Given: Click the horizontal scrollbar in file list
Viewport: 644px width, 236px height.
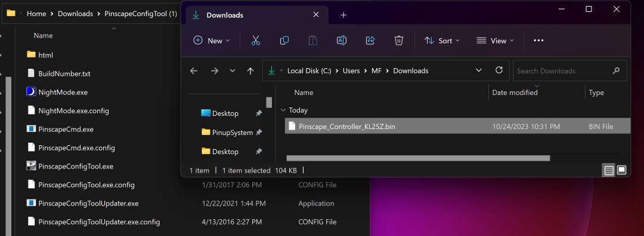Looking at the screenshot, I should (x=417, y=158).
